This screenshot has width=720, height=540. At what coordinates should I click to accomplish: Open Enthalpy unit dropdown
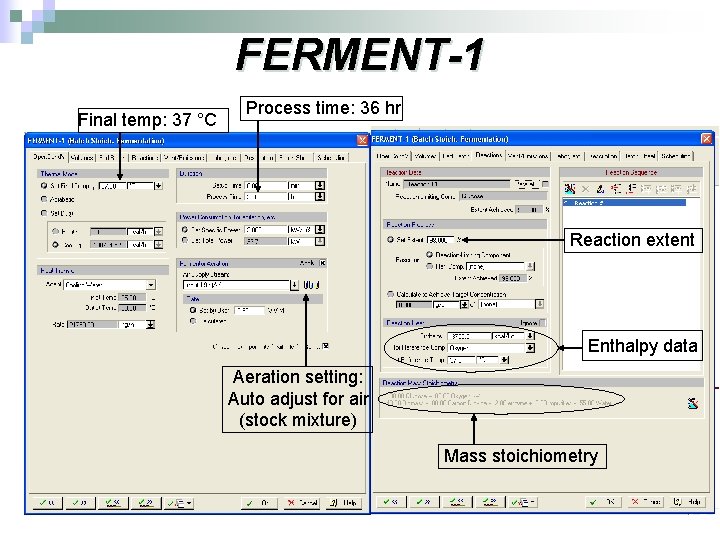tap(530, 336)
